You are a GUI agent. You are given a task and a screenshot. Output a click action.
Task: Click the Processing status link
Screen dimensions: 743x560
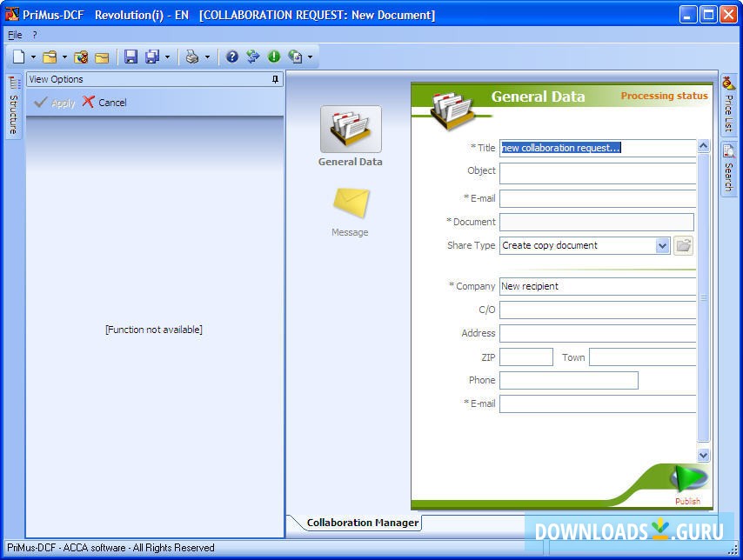pyautogui.click(x=665, y=96)
